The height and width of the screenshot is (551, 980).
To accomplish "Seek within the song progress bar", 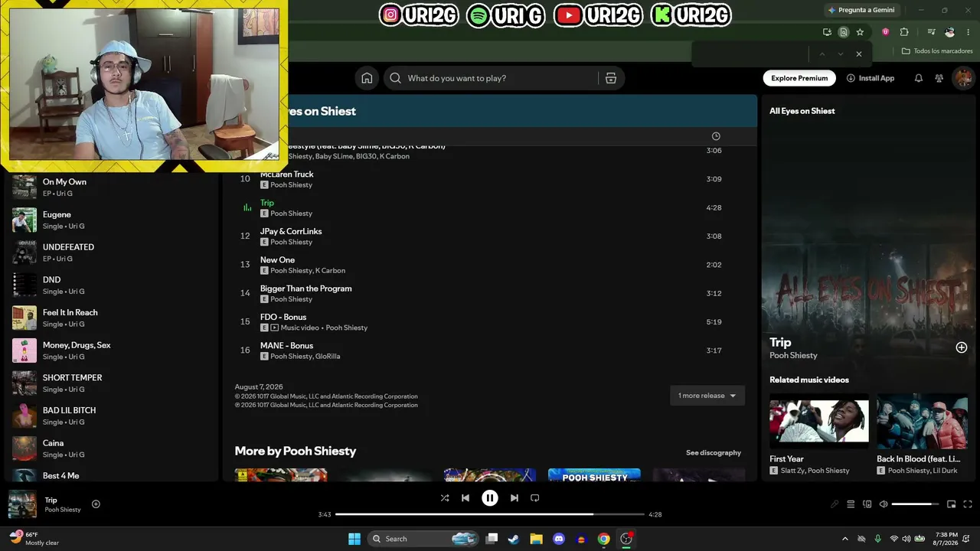I will tap(490, 514).
